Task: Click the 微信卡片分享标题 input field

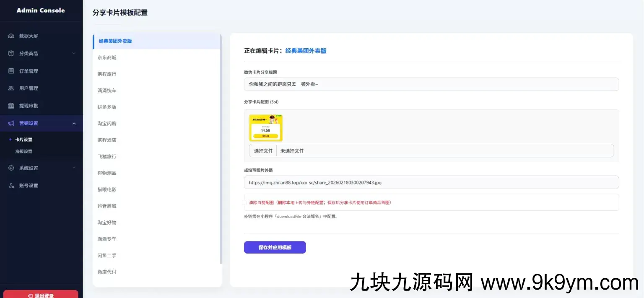Action: pyautogui.click(x=431, y=84)
